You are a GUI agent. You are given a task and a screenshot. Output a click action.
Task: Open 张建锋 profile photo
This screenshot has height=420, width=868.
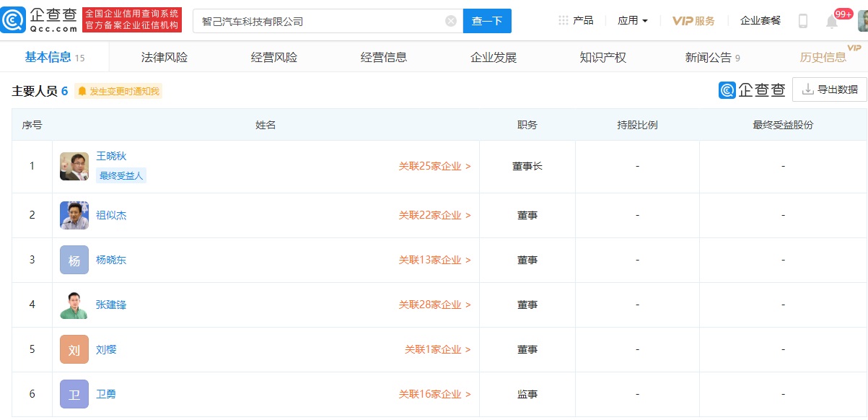(74, 305)
